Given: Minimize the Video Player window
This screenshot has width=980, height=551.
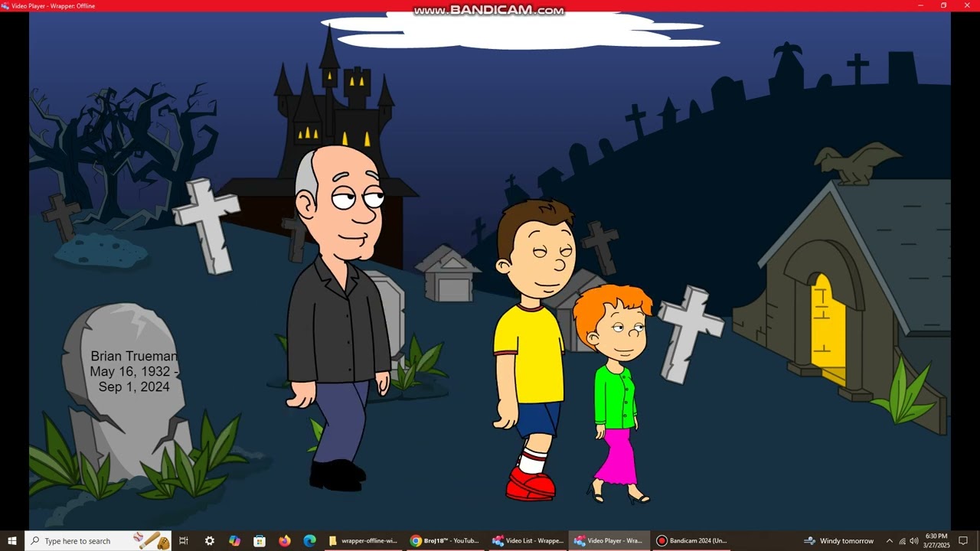Looking at the screenshot, I should click(920, 5).
